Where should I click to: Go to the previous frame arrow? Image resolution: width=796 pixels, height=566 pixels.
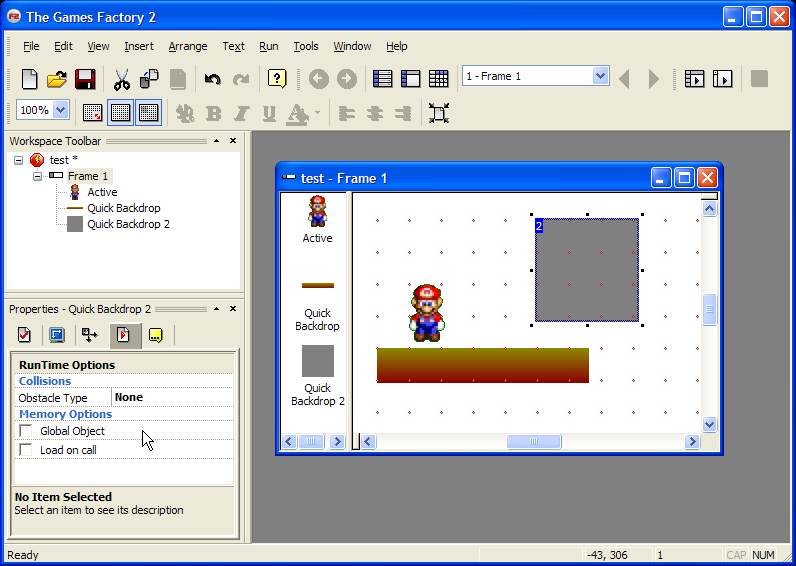(x=625, y=79)
